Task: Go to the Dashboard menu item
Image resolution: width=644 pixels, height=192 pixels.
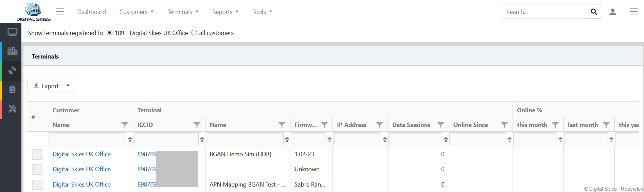Action: click(x=91, y=12)
